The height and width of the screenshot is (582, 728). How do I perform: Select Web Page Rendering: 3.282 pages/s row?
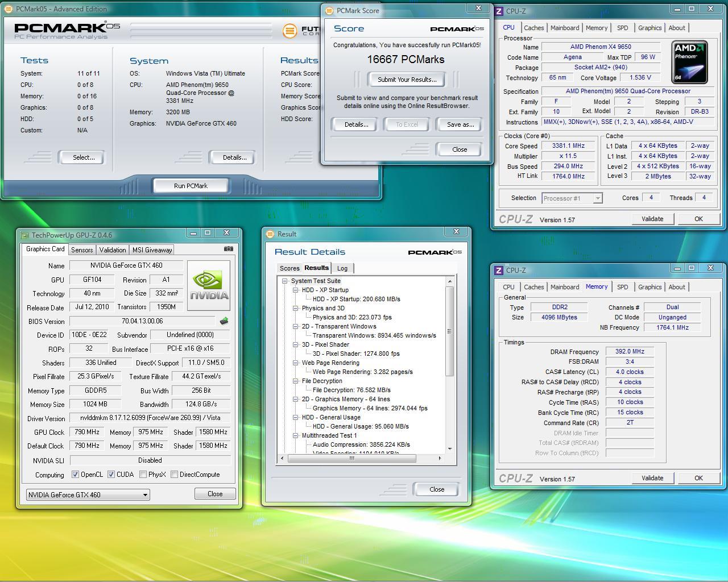click(x=362, y=372)
